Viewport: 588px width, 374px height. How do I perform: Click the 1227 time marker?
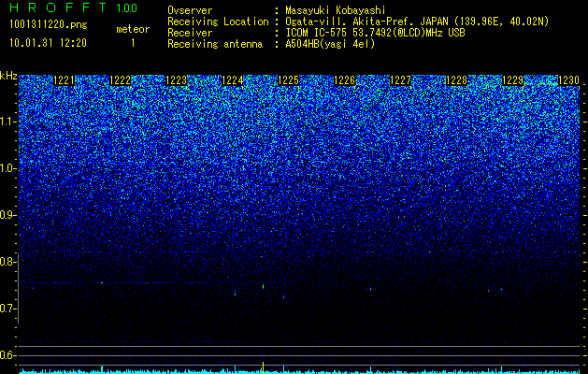click(400, 80)
